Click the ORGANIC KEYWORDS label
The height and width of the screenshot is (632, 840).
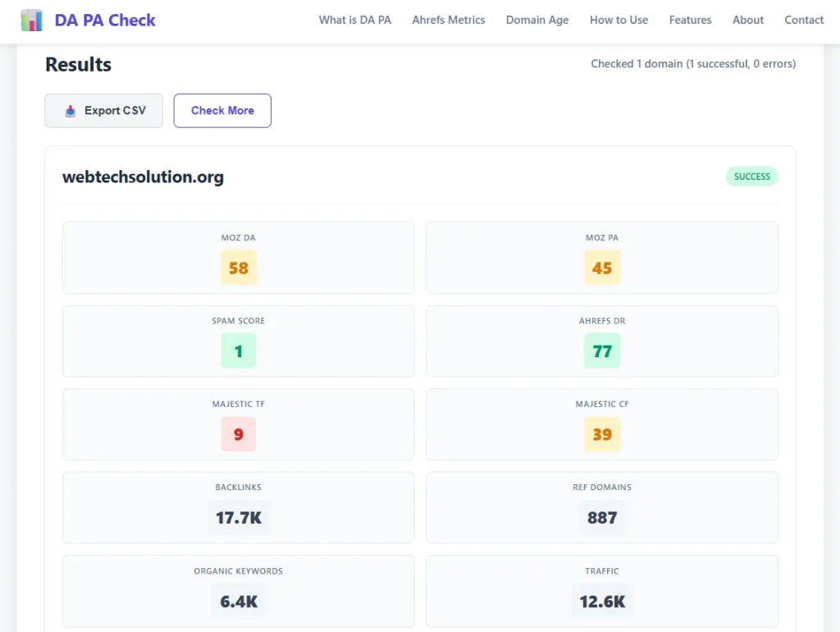(x=239, y=571)
